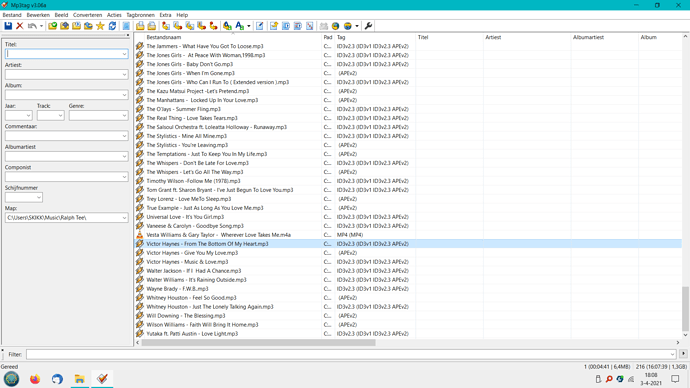Open extended tags with the pencil sheet icon
This screenshot has width=690, height=388.
260,26
